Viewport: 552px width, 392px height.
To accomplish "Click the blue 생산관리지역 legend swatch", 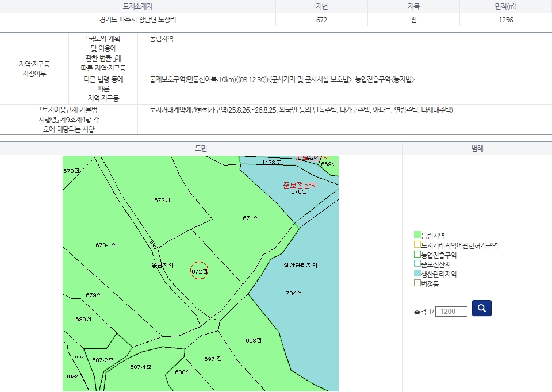I will coord(417,274).
